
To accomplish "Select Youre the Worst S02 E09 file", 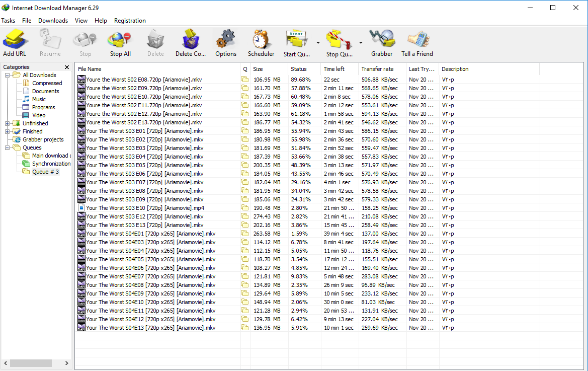I will tap(144, 88).
